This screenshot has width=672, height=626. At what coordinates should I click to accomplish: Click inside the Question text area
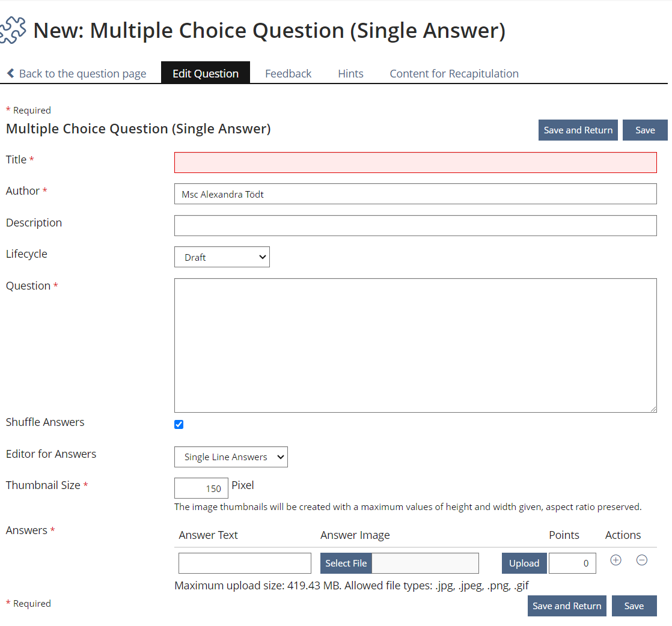[415, 344]
